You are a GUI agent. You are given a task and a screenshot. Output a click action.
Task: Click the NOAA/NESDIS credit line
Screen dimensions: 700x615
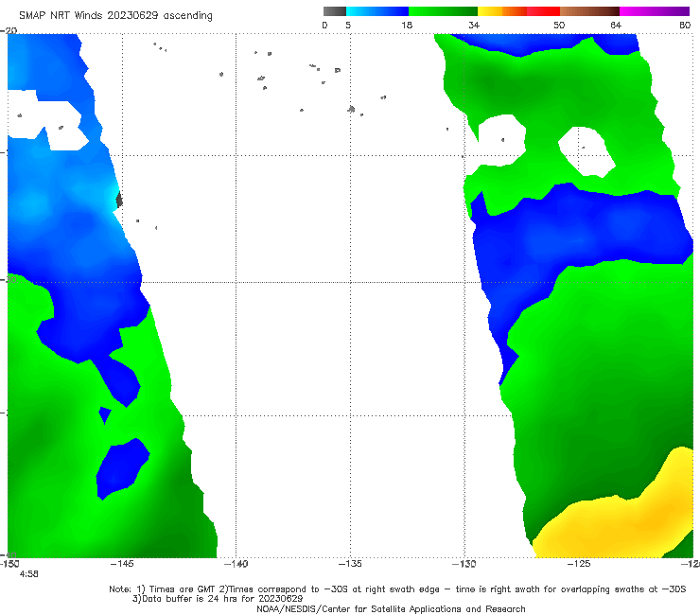[391, 608]
